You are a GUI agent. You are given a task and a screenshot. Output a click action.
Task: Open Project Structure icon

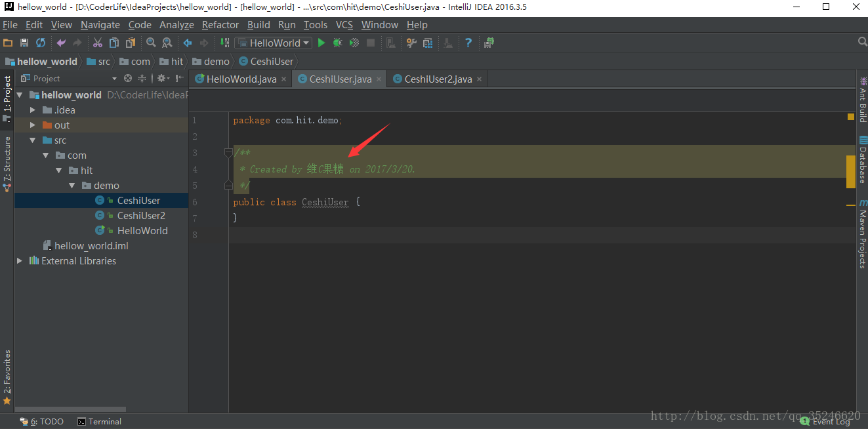click(428, 43)
